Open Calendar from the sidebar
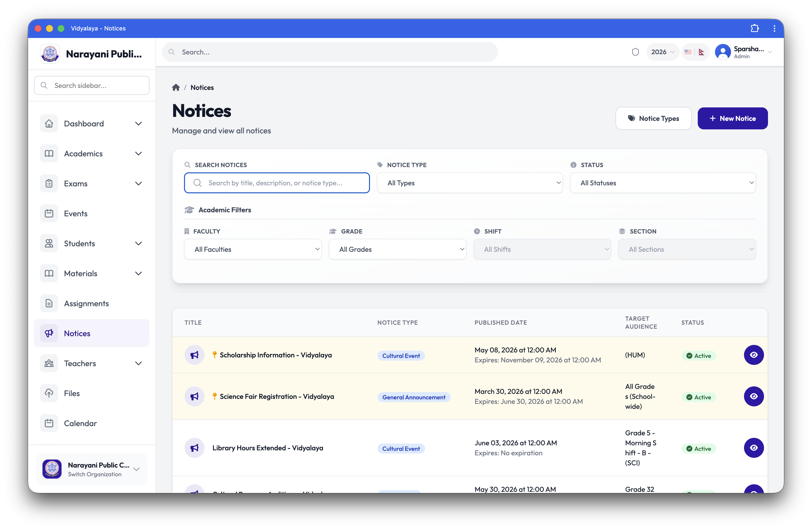812x530 pixels. [x=91, y=423]
